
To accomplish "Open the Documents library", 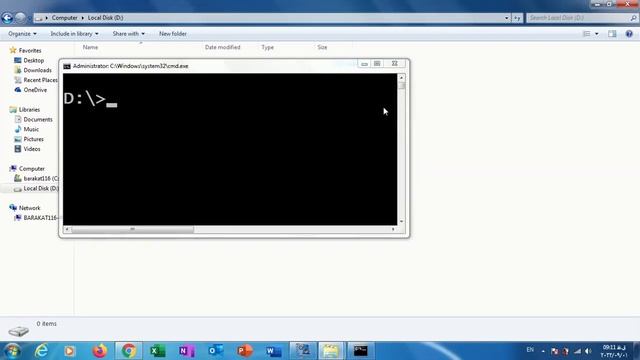I will tap(38, 120).
